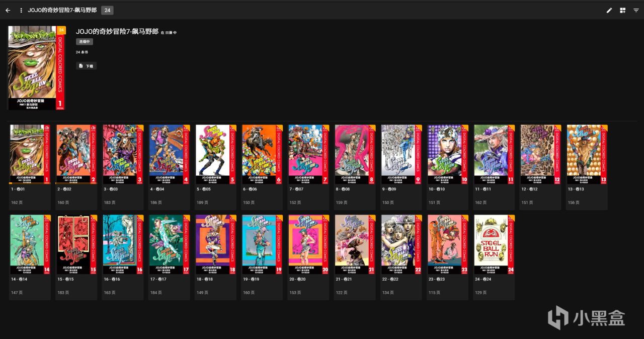This screenshot has height=339, width=644.
Task: Click the title text '5 - 卷05'
Action: pos(204,189)
